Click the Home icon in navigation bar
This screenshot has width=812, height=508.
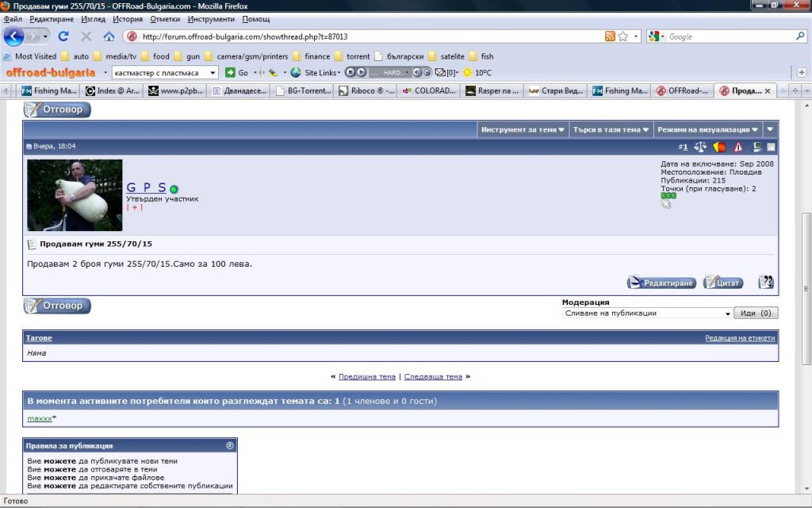pyautogui.click(x=109, y=37)
